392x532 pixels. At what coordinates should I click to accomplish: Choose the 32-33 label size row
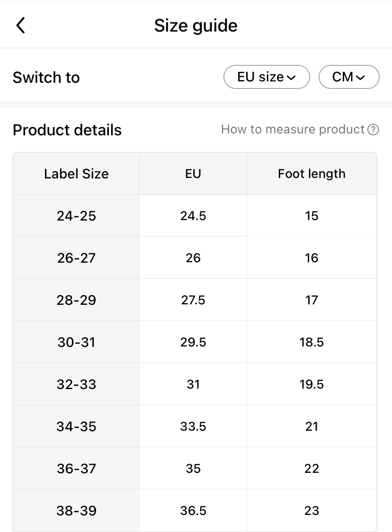(x=76, y=384)
